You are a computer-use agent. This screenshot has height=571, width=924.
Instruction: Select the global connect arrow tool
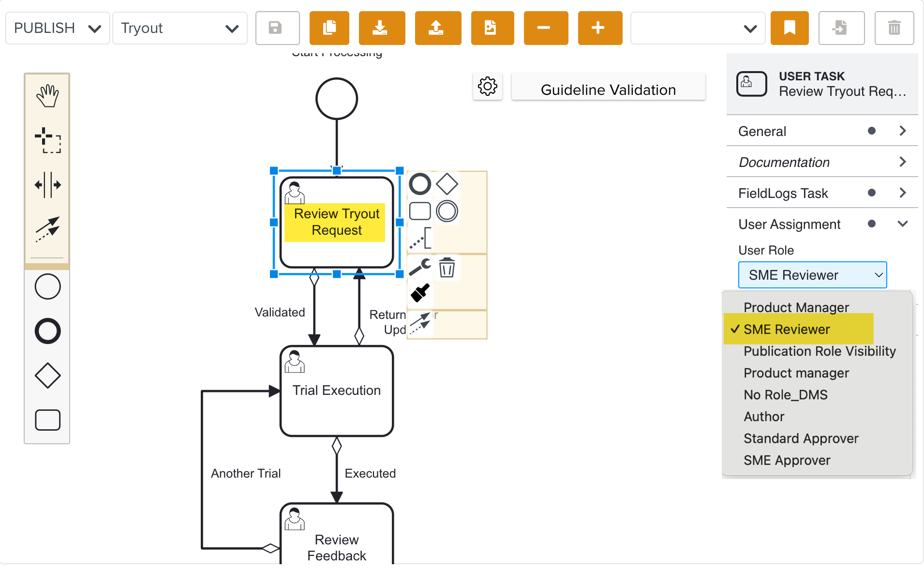[47, 229]
